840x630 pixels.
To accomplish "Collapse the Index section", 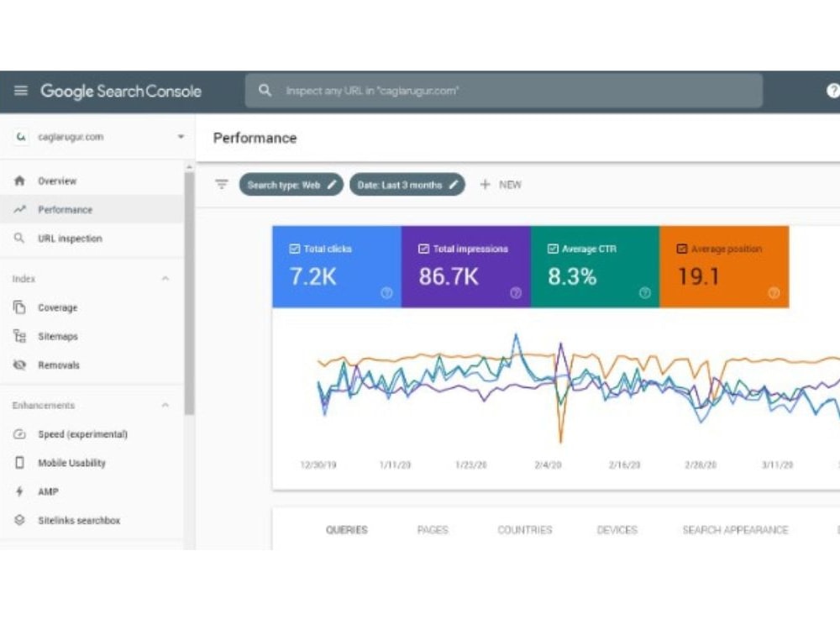I will pos(165,279).
